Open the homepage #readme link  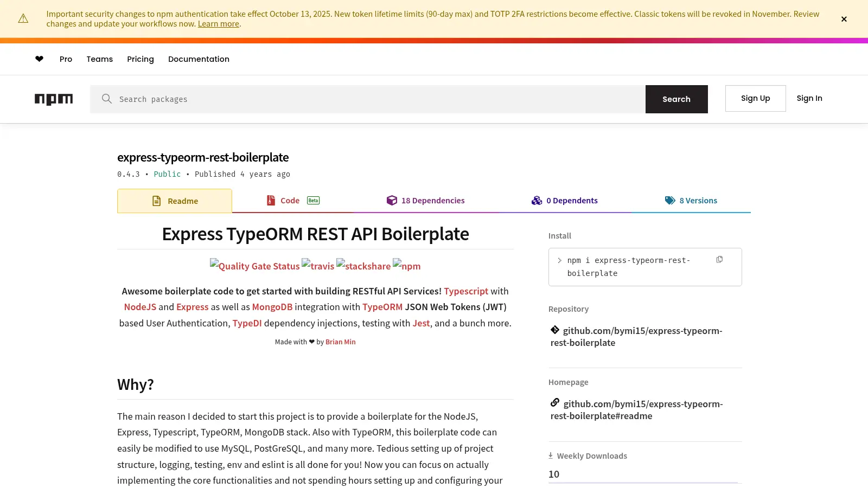tap(637, 410)
